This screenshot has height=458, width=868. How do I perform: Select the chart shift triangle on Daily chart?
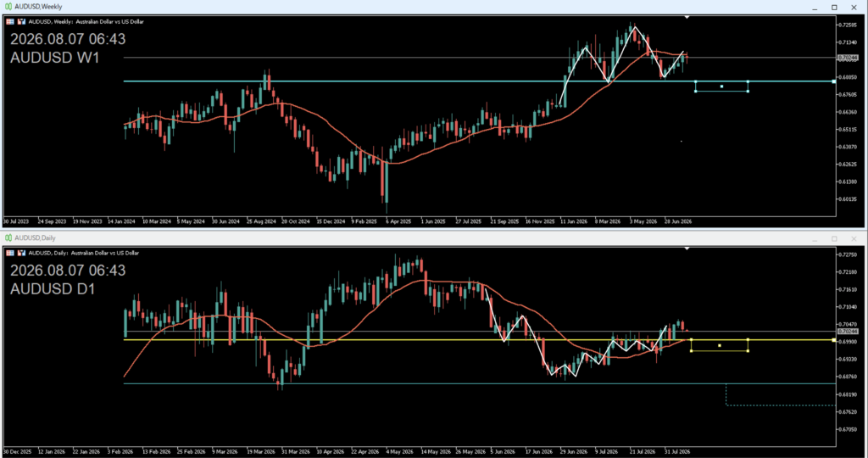[x=687, y=249]
